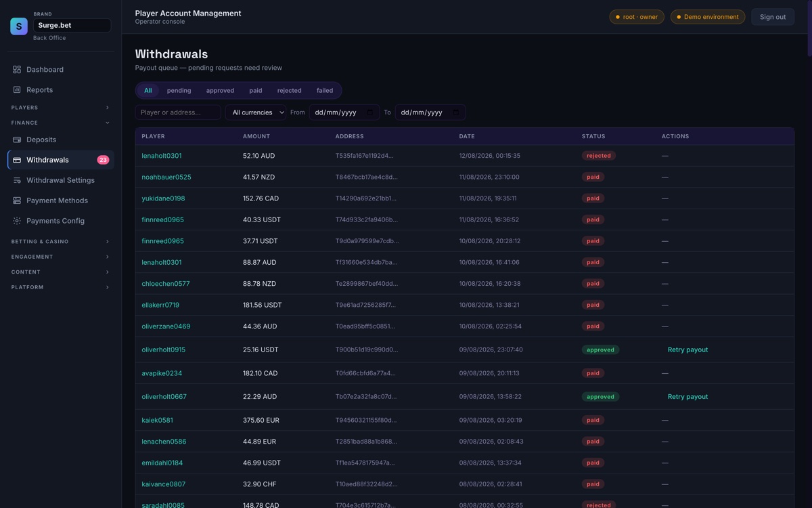Go to Deposits page
812x508 pixels.
61,140
